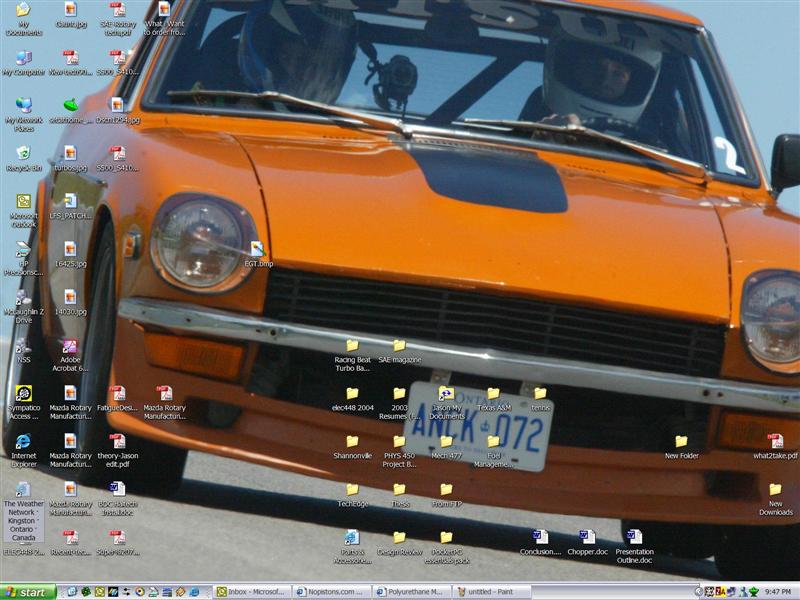Image resolution: width=800 pixels, height=600 pixels.
Task: Open the My Computer desktop icon
Action: point(23,58)
